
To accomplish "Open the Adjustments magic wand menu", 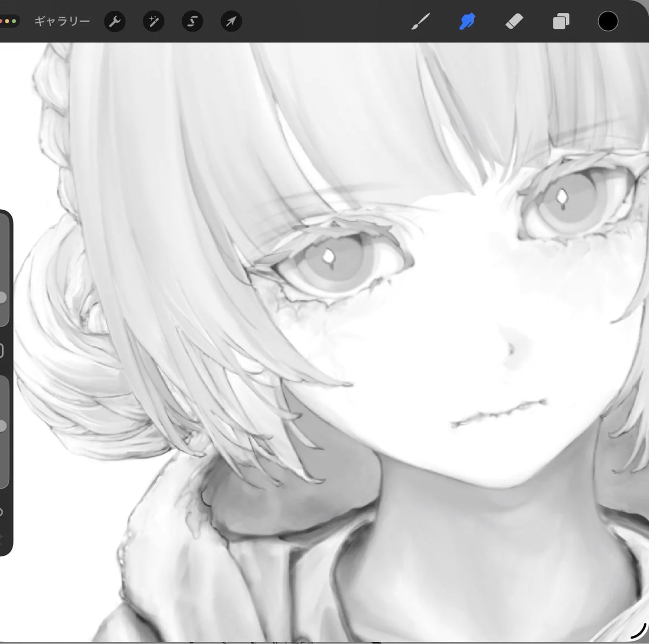I will 154,22.
